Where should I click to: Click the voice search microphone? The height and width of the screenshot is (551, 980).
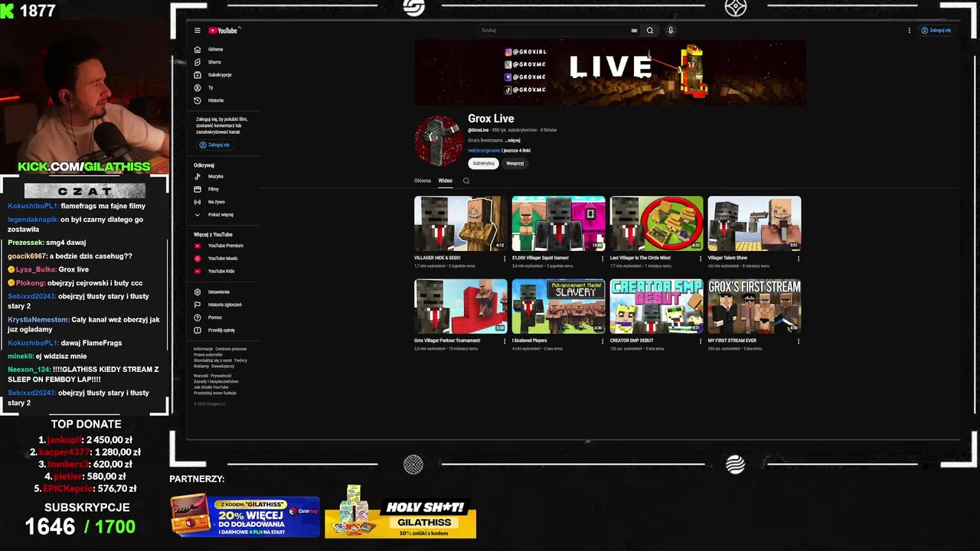671,31
